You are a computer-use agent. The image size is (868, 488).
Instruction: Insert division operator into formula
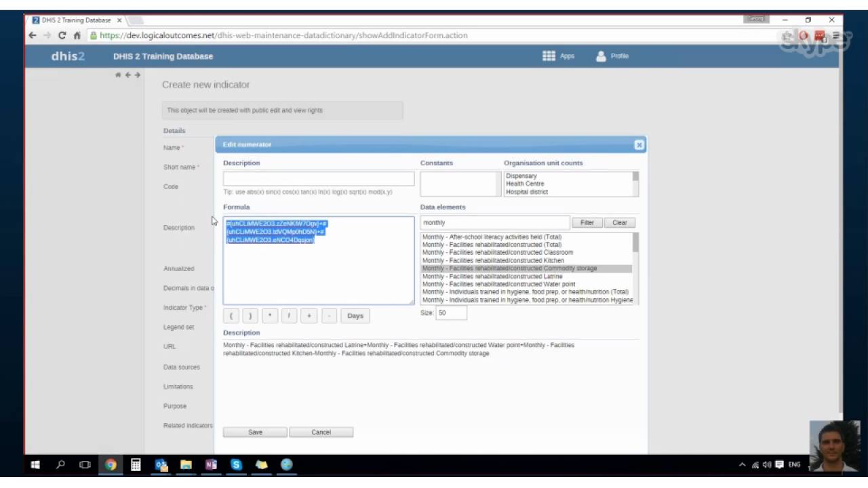[x=289, y=316]
